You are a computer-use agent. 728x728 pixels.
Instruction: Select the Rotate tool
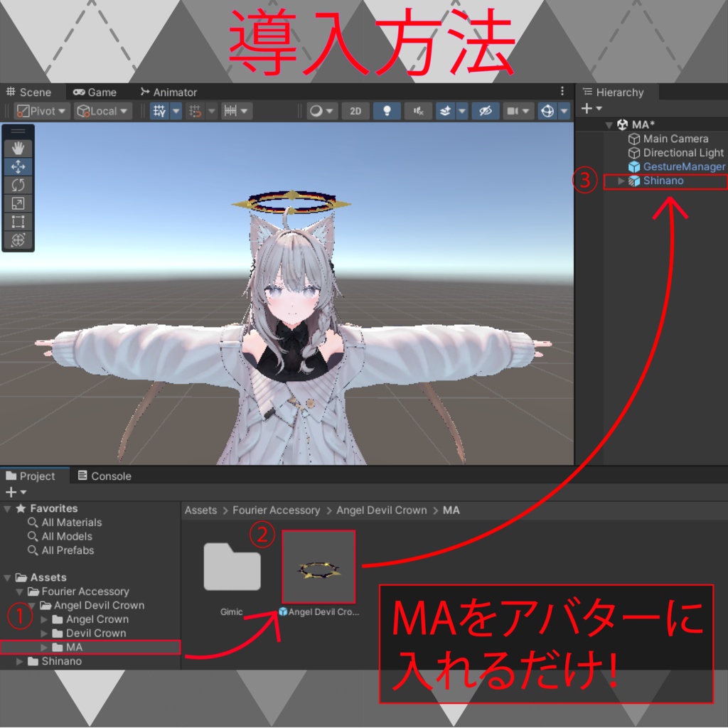(18, 185)
